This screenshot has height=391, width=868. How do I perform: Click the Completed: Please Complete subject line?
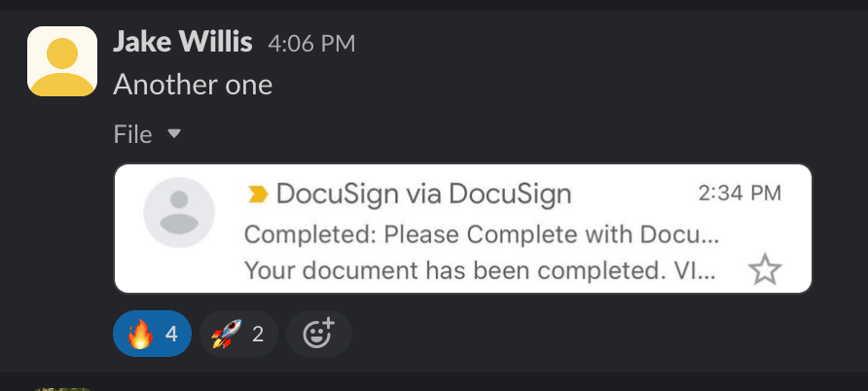482,235
